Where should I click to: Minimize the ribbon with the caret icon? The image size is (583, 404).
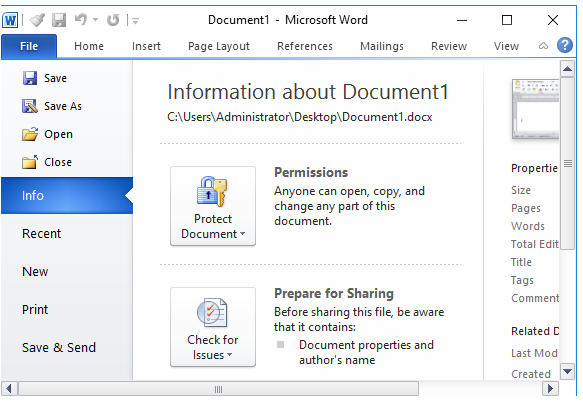click(x=543, y=46)
